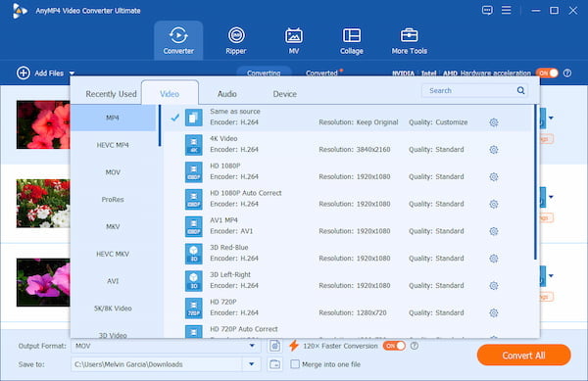Viewport: 588px width, 381px height.
Task: Click the Add Files plus icon
Action: [24, 73]
